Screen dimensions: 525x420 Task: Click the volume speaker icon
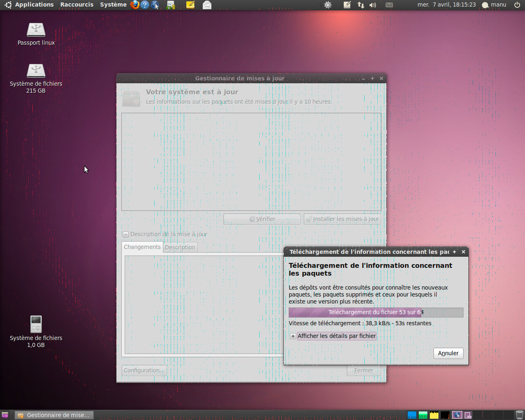(372, 5)
